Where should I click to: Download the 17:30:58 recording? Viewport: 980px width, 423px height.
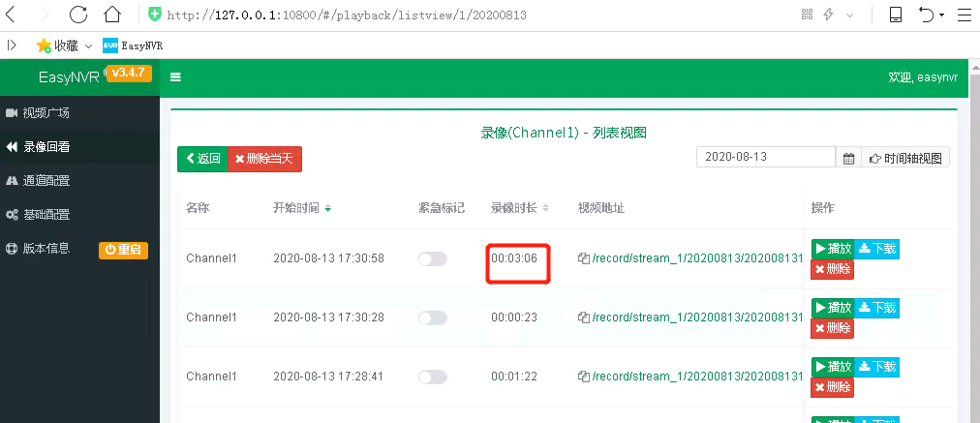[x=877, y=249]
